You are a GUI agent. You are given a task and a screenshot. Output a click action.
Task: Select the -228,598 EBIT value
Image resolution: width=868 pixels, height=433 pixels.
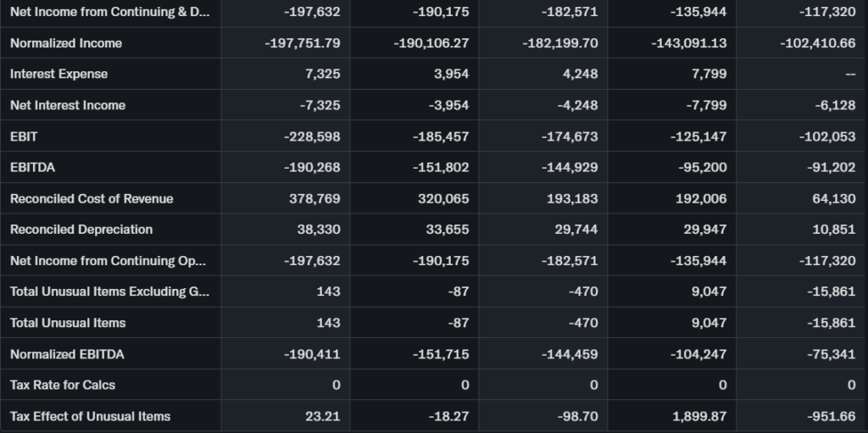point(312,136)
